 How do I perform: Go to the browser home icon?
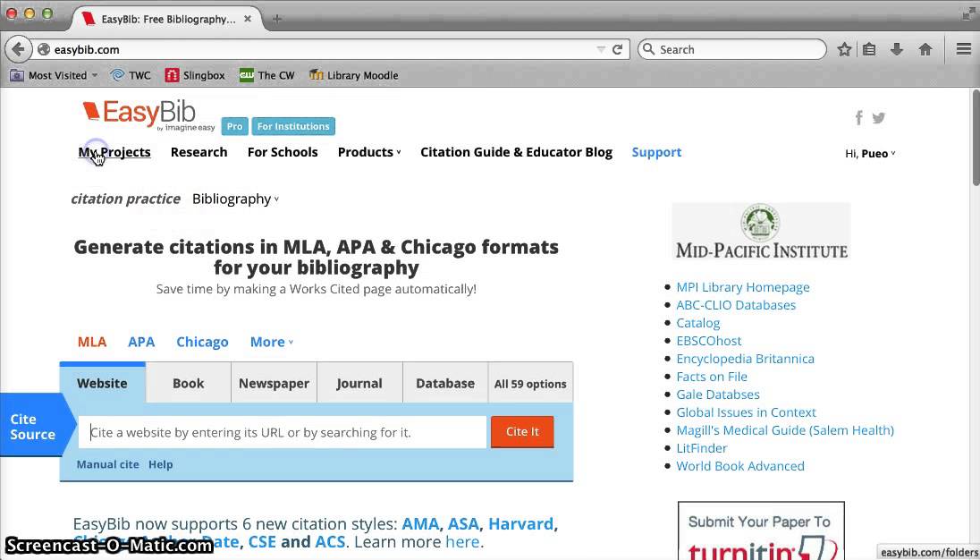click(925, 49)
